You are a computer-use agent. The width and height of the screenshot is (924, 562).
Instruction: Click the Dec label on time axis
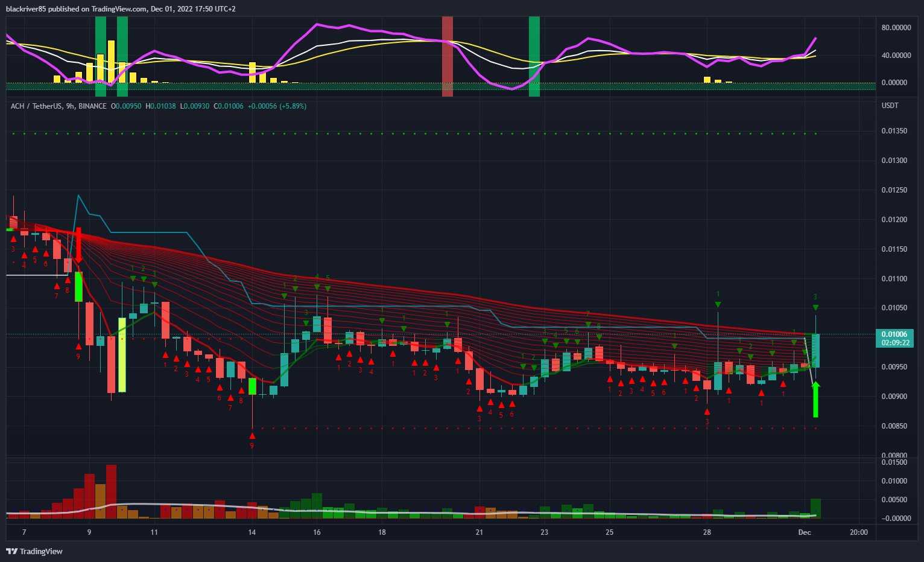[805, 532]
